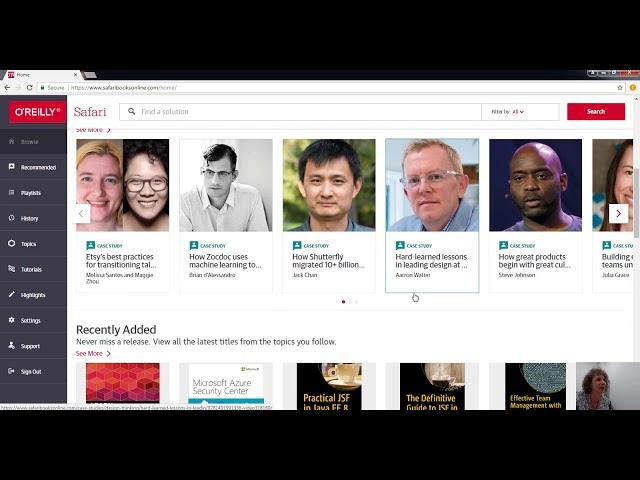
Task: Select the first carousel page dot
Action: (343, 302)
